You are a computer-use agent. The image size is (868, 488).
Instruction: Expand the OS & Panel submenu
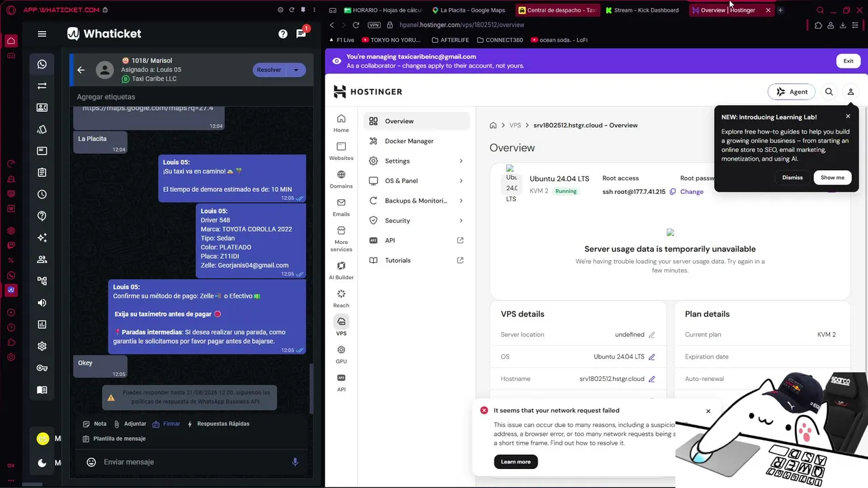coord(461,181)
